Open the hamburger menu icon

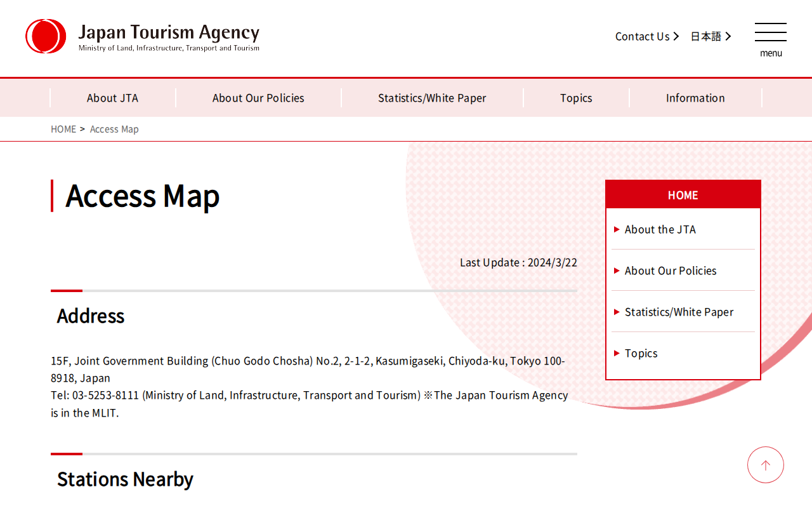coord(770,33)
